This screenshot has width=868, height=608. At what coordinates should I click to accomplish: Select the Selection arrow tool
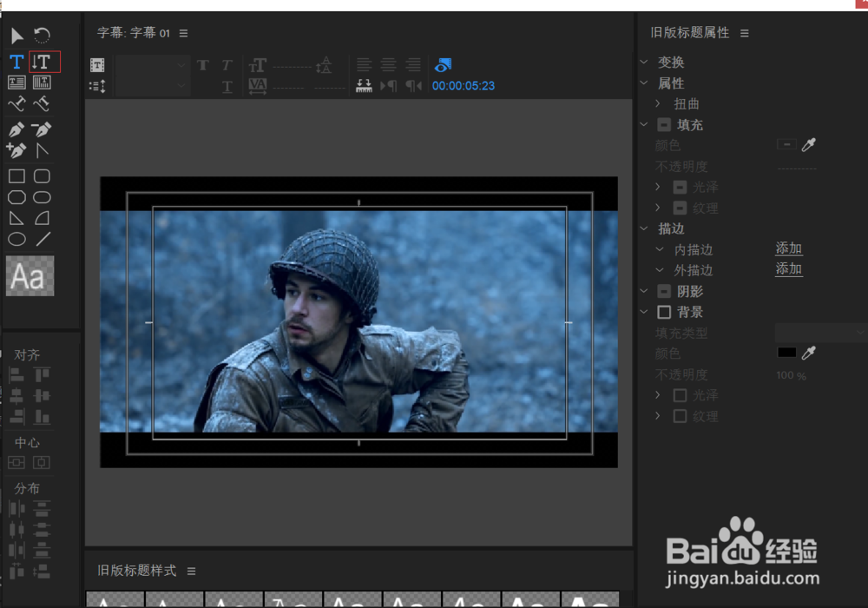click(16, 36)
